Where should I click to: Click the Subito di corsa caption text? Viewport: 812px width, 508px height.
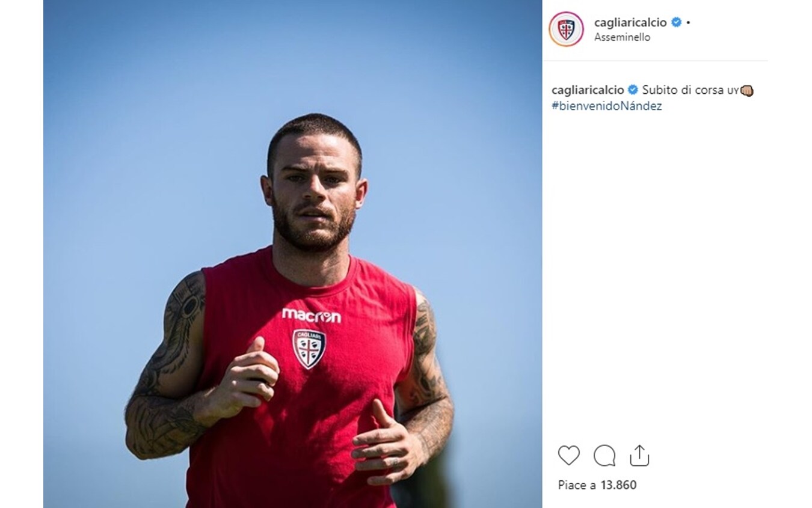tap(683, 90)
